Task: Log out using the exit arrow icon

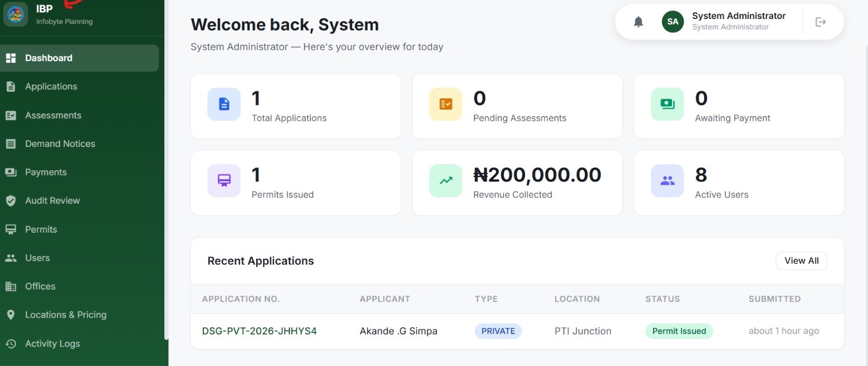Action: point(821,22)
